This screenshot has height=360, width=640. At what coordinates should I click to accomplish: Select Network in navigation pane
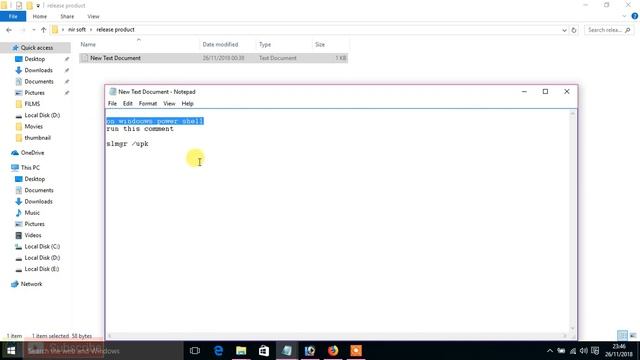point(31,284)
